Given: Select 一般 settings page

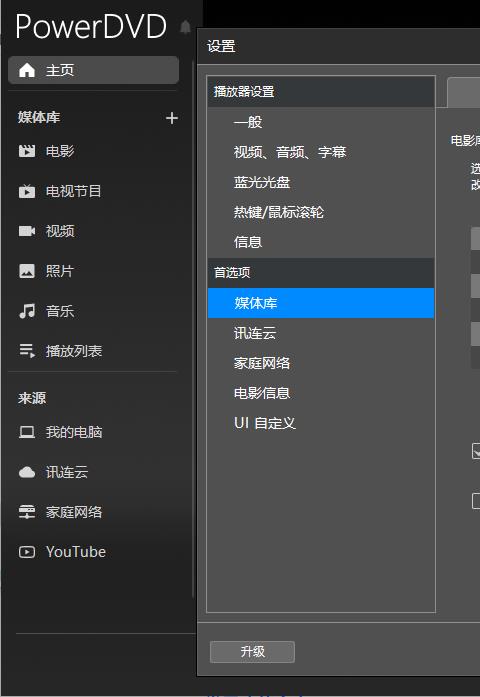Looking at the screenshot, I should pos(321,122).
